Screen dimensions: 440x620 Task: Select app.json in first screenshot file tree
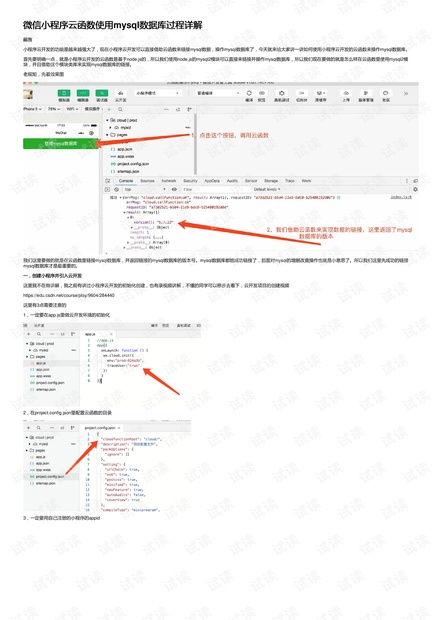tap(124, 149)
